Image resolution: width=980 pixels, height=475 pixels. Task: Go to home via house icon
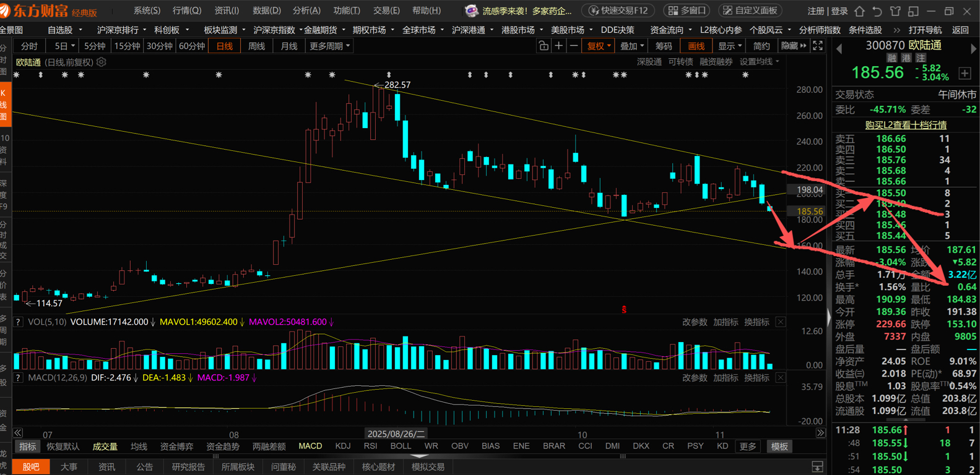[859, 11]
